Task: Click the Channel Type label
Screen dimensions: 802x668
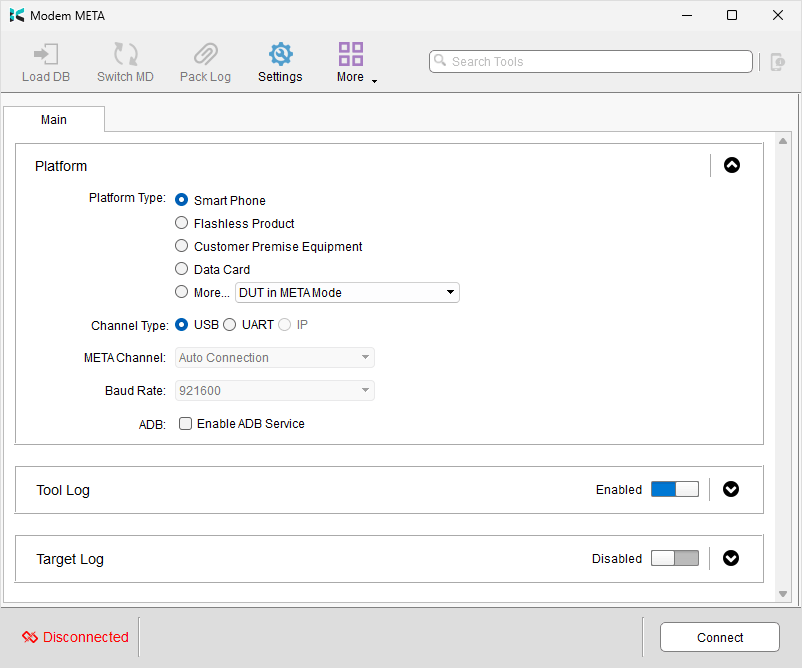Action: (x=130, y=326)
